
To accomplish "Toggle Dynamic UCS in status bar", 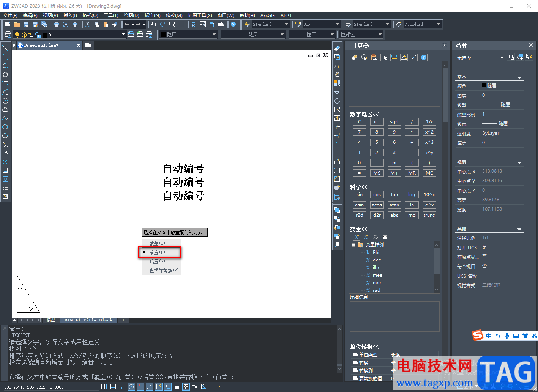I will click(159, 387).
